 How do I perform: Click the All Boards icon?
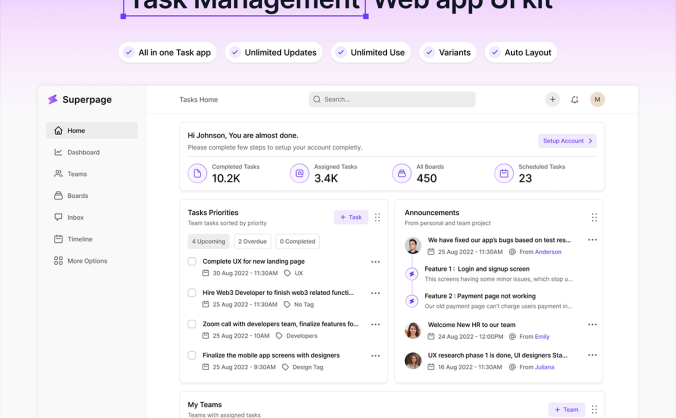[402, 173]
